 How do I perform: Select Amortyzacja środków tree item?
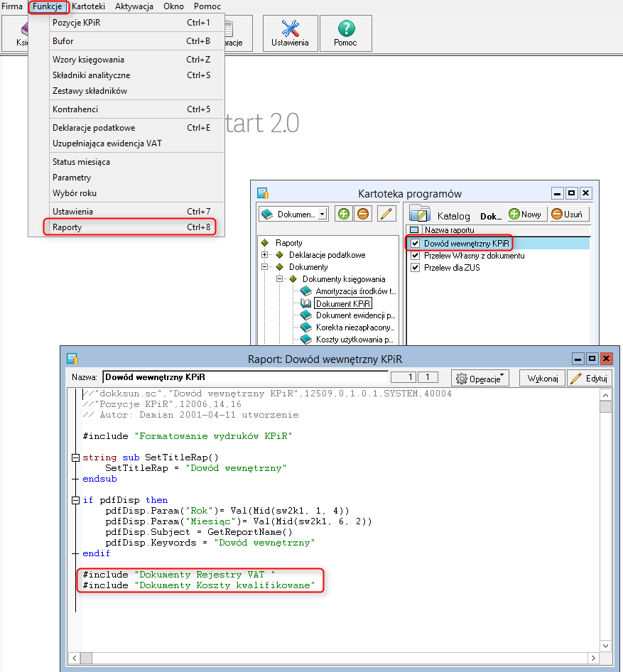pyautogui.click(x=356, y=291)
